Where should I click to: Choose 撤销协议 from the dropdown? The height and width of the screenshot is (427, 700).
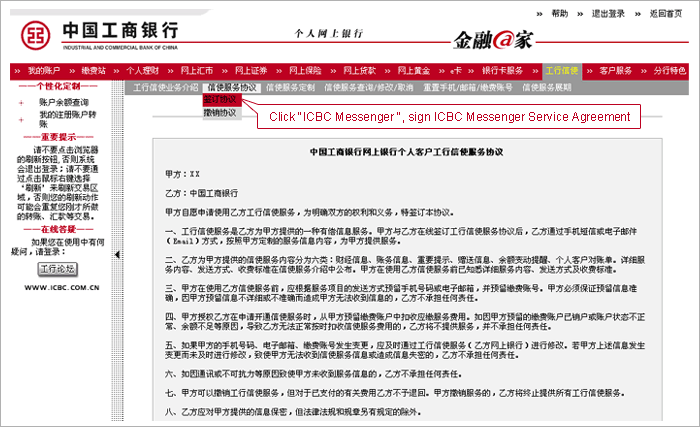(220, 113)
